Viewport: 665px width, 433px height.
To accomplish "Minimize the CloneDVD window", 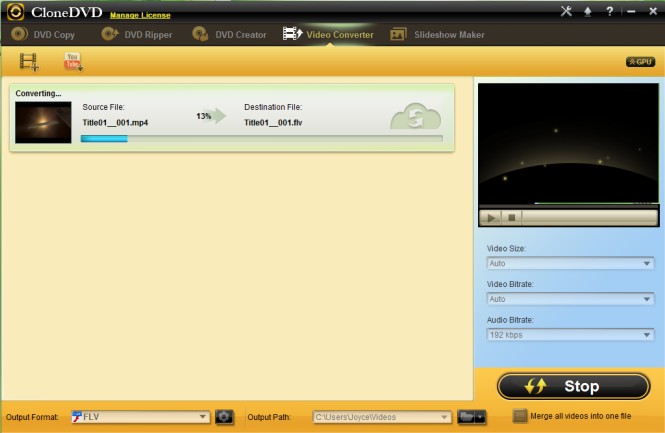I will (x=631, y=12).
